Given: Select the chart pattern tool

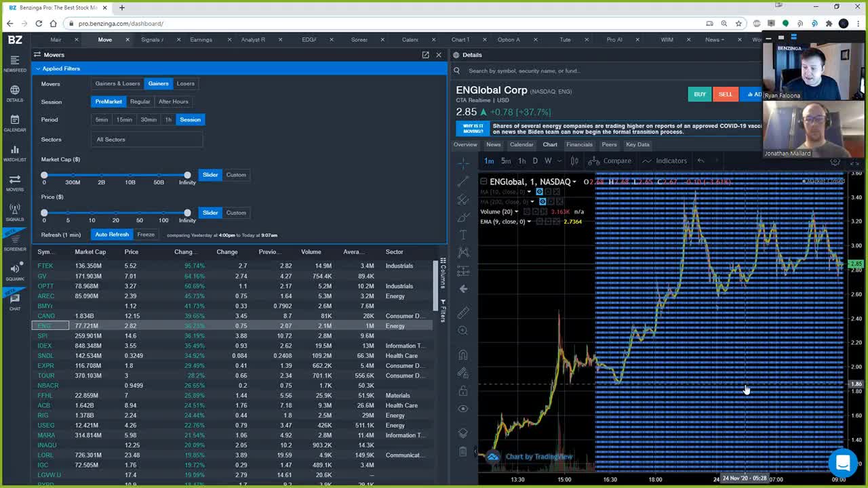Looking at the screenshot, I should [463, 253].
